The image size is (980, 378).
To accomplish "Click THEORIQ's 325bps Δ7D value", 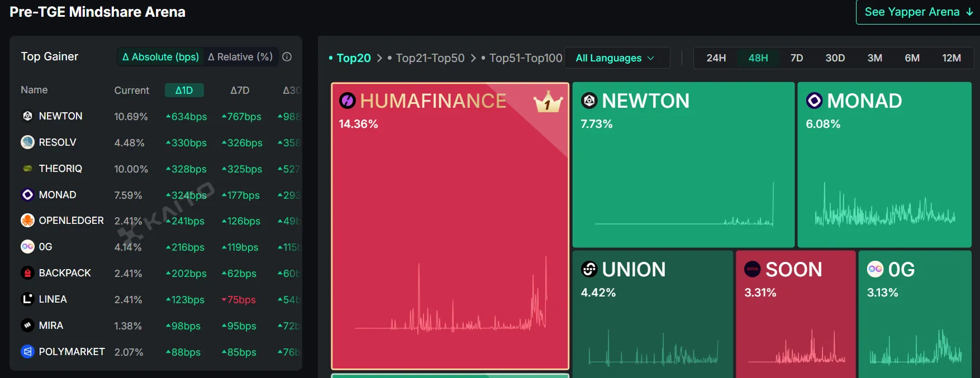I will pyautogui.click(x=241, y=169).
